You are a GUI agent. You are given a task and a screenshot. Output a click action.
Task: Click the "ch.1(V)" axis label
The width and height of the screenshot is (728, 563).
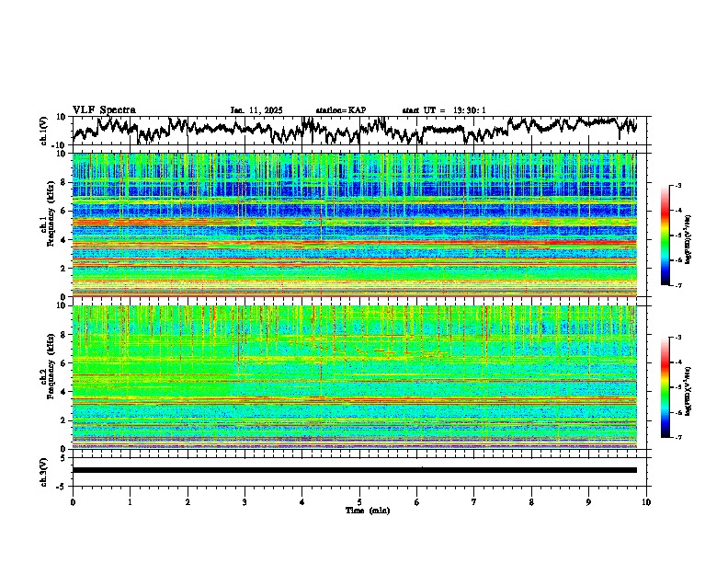click(44, 131)
